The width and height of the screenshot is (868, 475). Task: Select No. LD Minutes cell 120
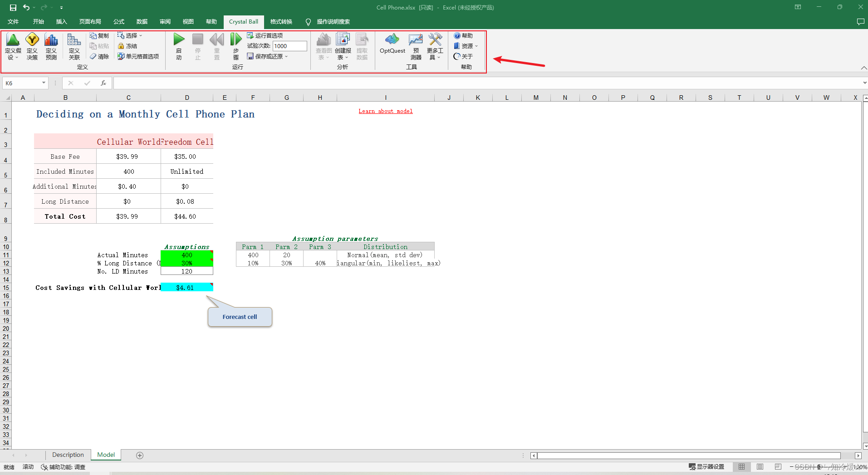pos(187,271)
